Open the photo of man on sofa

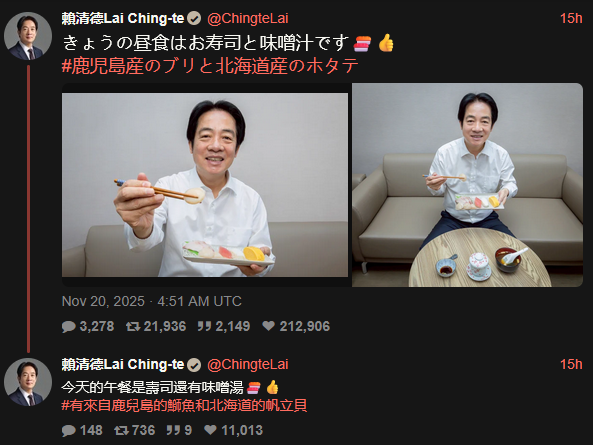[467, 185]
